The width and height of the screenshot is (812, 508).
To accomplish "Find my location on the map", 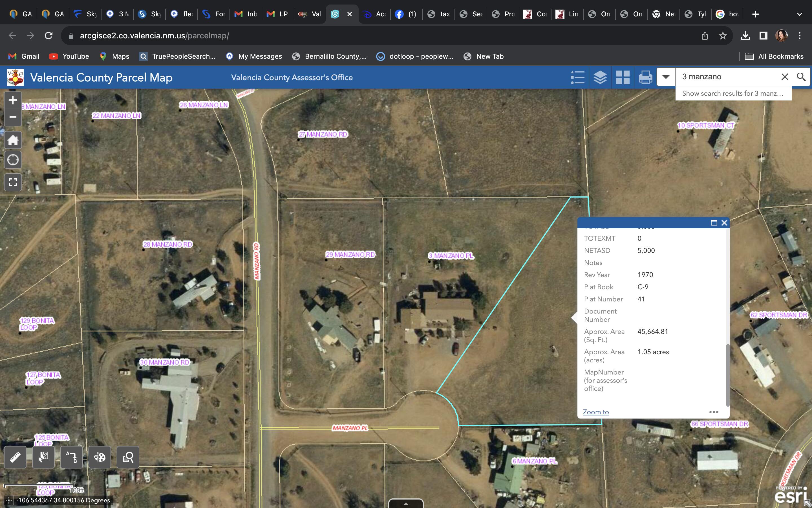I will pyautogui.click(x=13, y=160).
